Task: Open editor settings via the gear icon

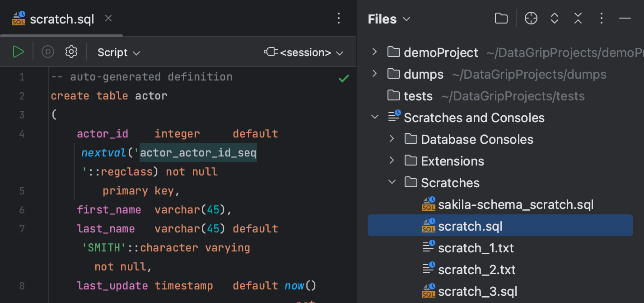Action: (71, 52)
